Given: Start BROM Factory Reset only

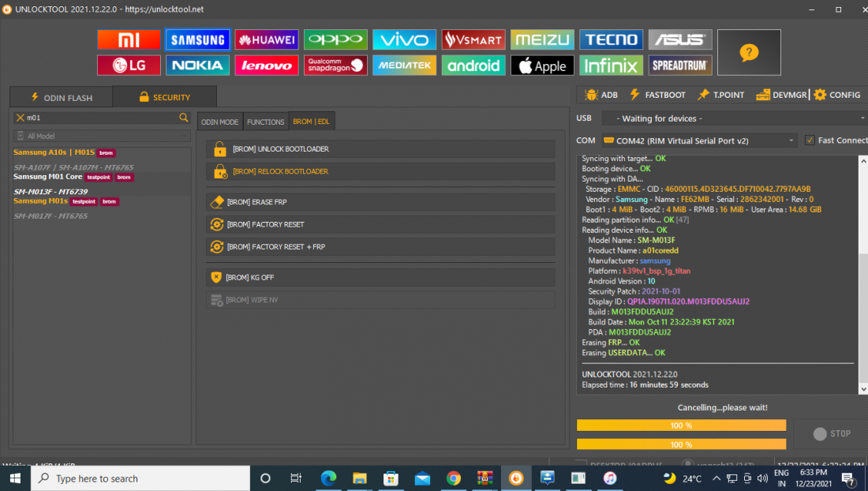Looking at the screenshot, I should point(381,224).
